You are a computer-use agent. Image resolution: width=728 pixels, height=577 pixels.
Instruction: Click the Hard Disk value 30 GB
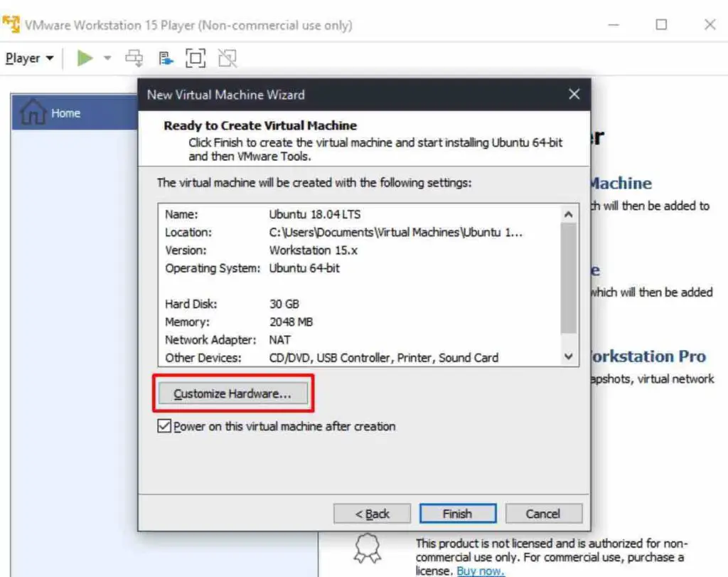coord(284,304)
